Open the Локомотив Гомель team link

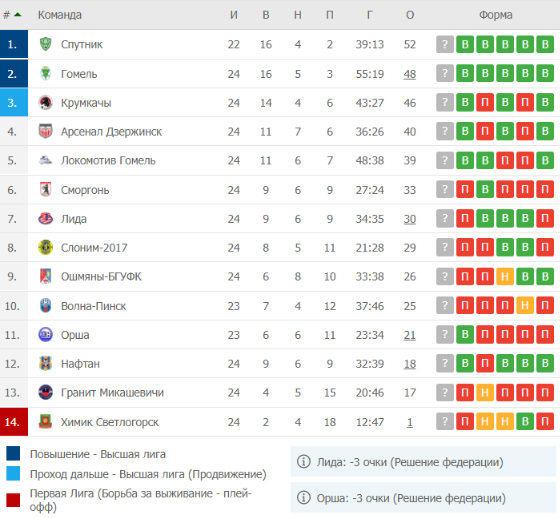pyautogui.click(x=108, y=161)
